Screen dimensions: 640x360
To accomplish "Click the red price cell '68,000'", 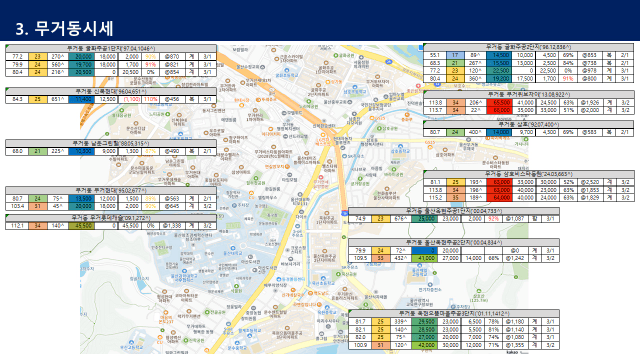I will click(500, 110).
